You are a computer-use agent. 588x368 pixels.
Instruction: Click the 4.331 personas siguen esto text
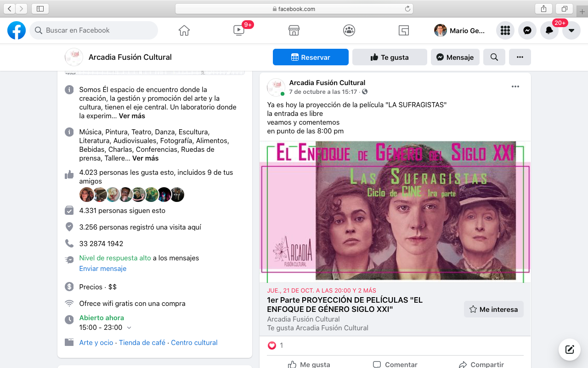pyautogui.click(x=122, y=211)
